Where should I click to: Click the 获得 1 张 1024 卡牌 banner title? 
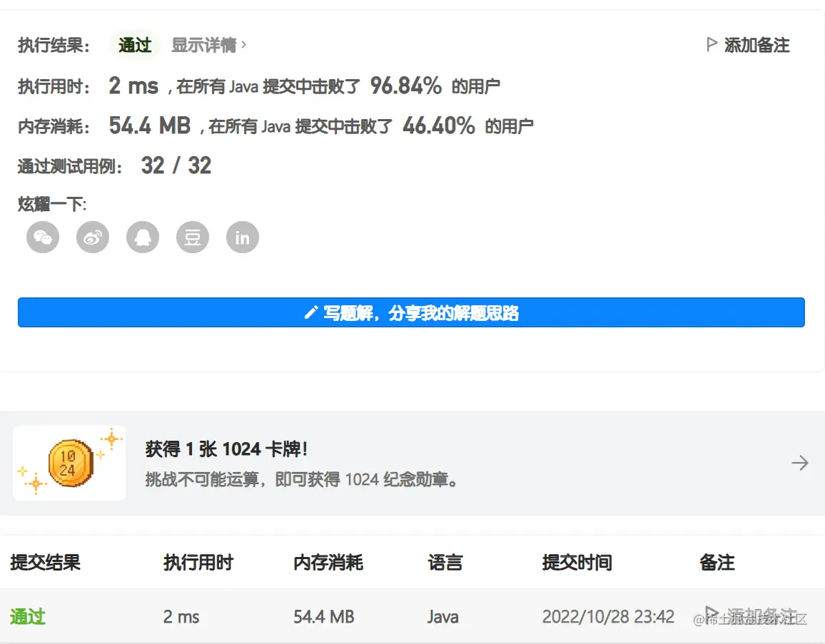pos(226,449)
